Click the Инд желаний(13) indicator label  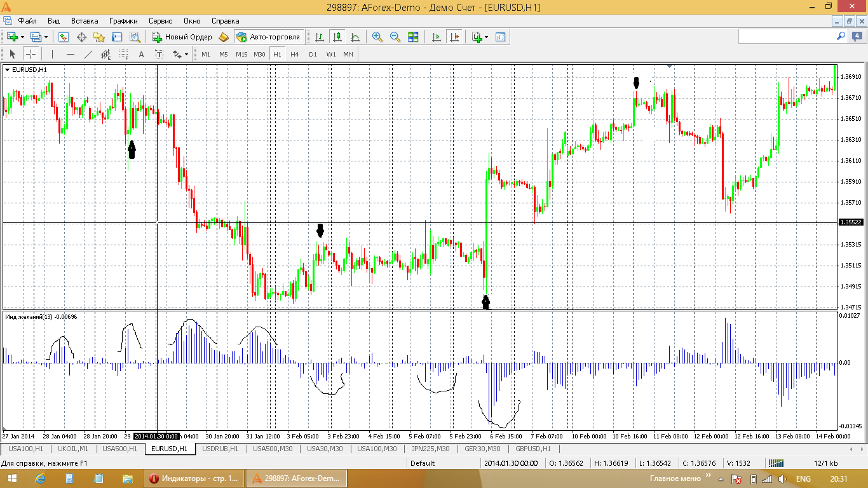point(41,316)
